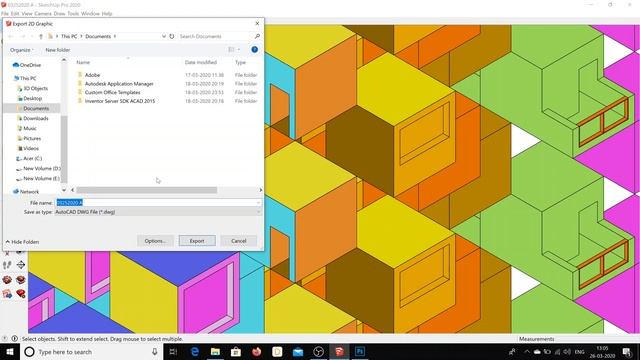Open File Explorer from taskbar
Screen dimensions: 640x360
pyautogui.click(x=216, y=351)
